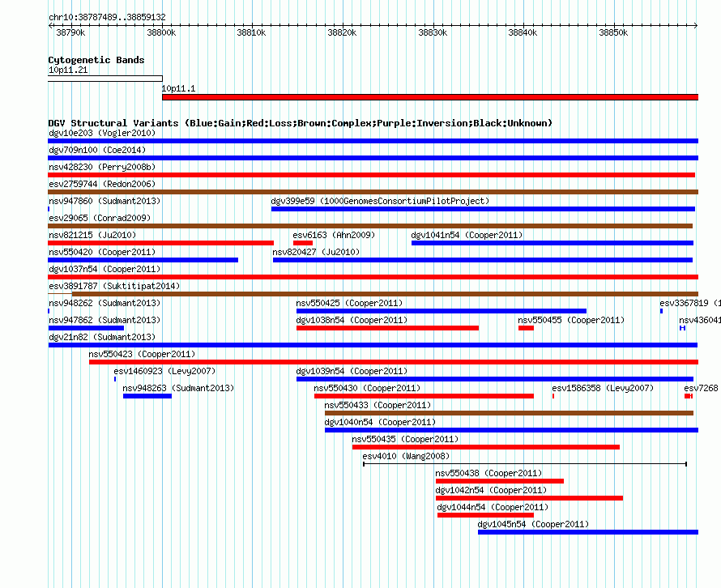Click the esv2759744 (Redon2006) label

(102, 184)
